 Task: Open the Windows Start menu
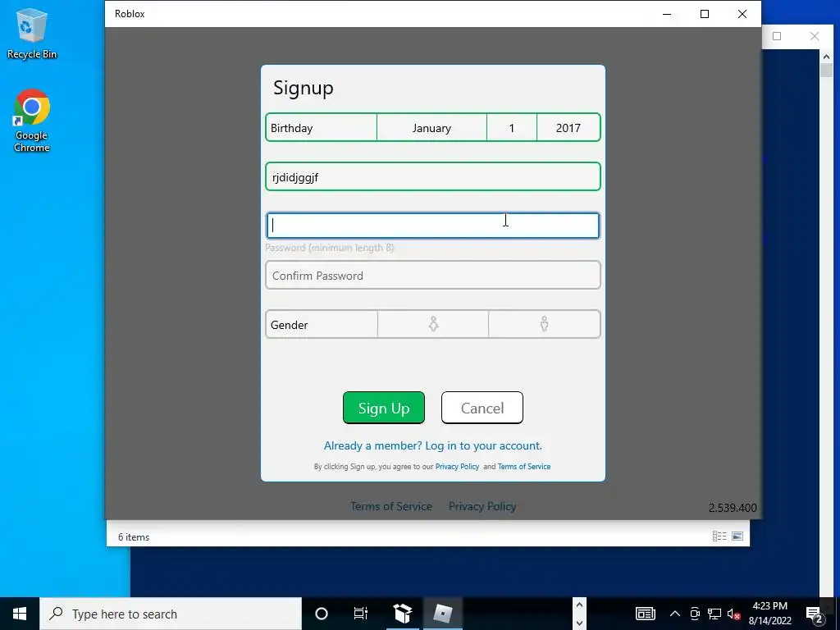click(x=20, y=614)
